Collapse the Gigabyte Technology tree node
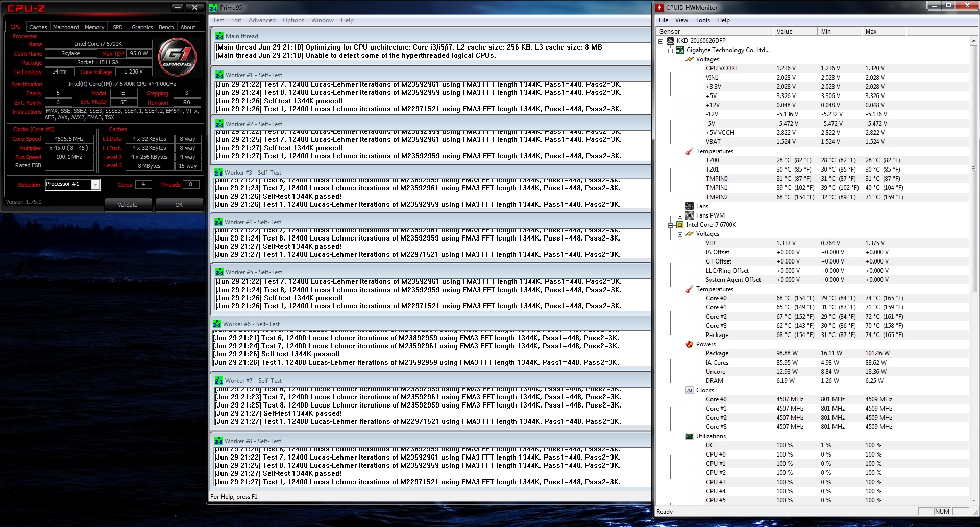Image resolution: width=980 pixels, height=527 pixels. [x=670, y=50]
